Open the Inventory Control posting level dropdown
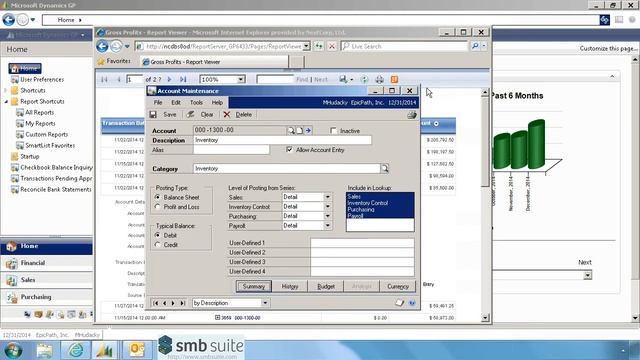 point(327,207)
